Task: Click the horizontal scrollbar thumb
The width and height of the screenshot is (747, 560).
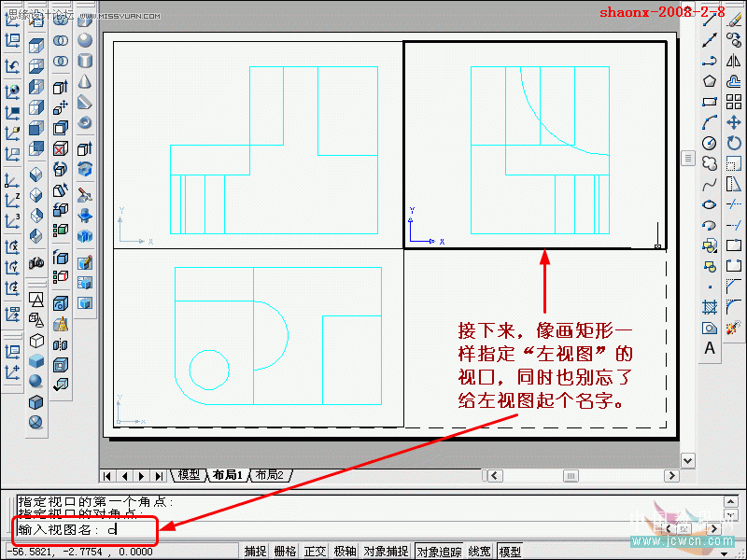Action: [571, 475]
